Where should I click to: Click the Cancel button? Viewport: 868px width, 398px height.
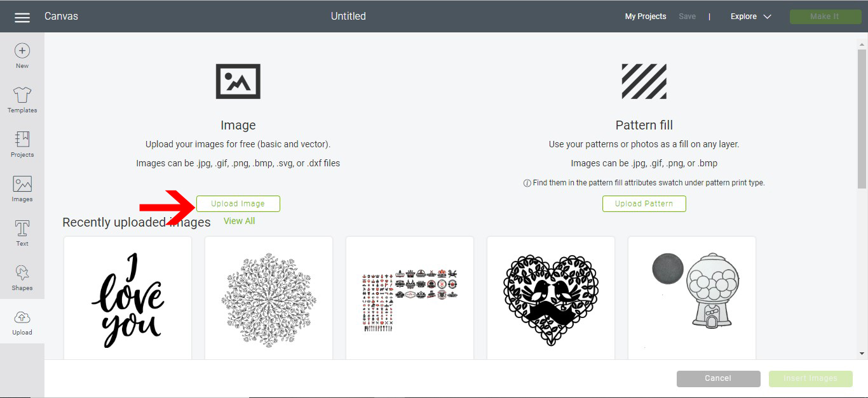pyautogui.click(x=719, y=379)
